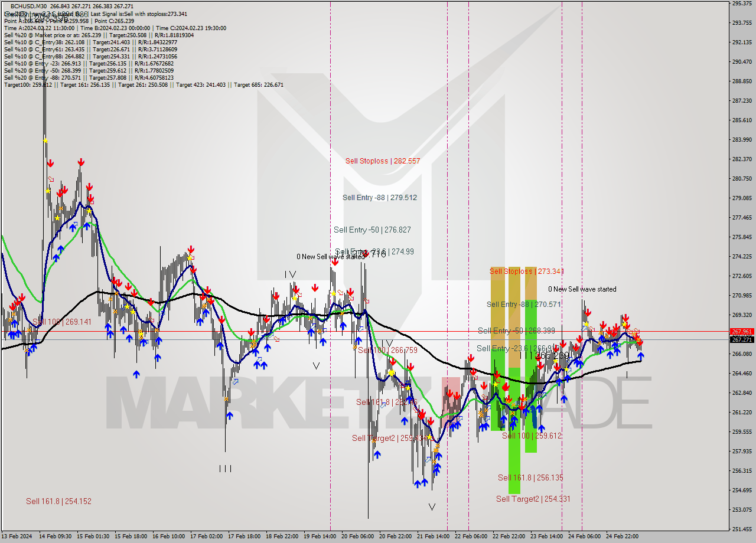Click the 261.220 price axis label
This screenshot has height=543, width=756.
point(742,412)
